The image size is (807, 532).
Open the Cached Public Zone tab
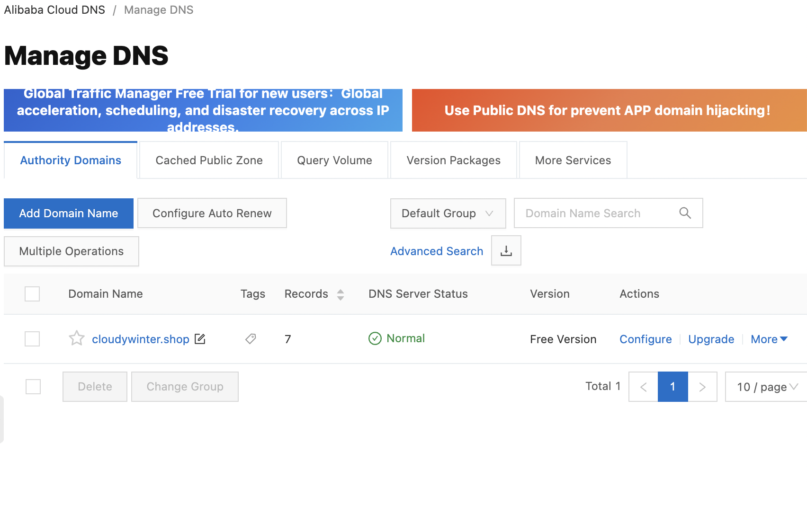(209, 160)
